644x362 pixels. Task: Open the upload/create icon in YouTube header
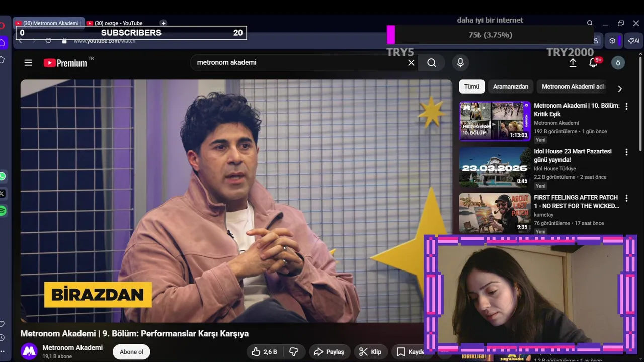[573, 63]
